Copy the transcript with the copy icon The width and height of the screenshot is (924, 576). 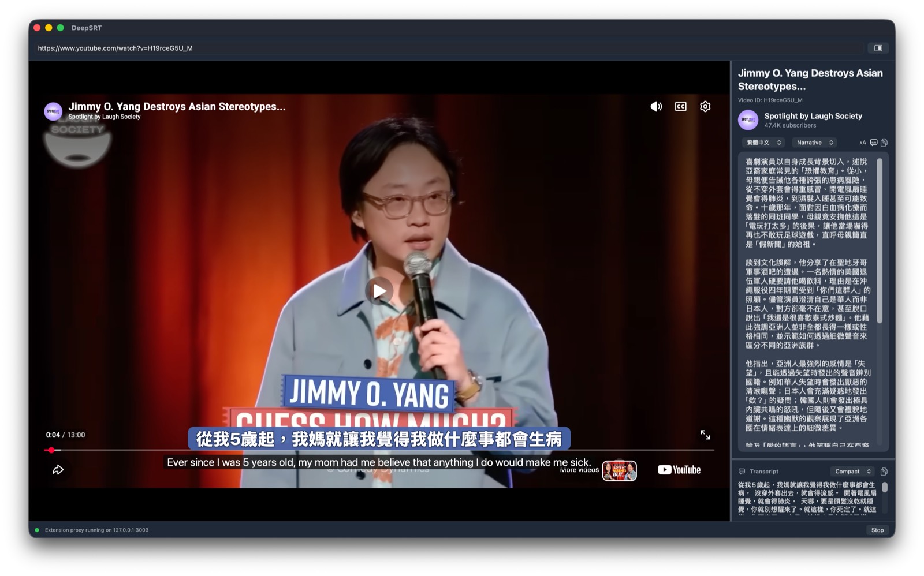[x=884, y=472]
